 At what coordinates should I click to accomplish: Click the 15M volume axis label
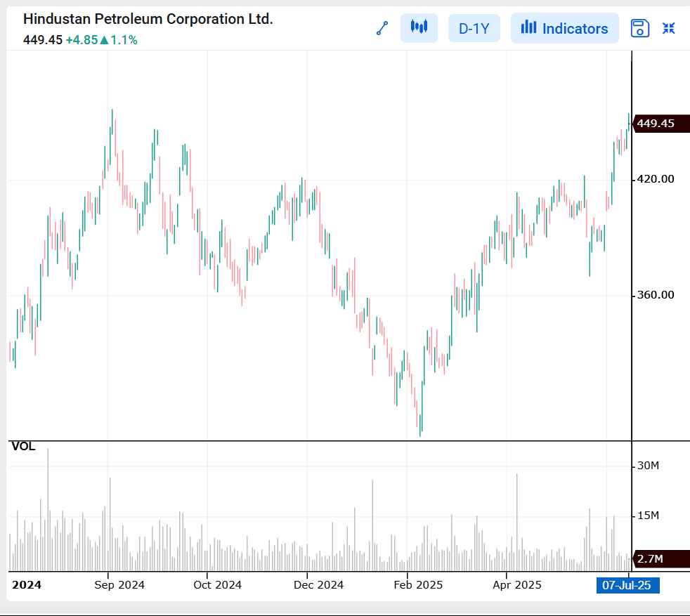click(649, 516)
